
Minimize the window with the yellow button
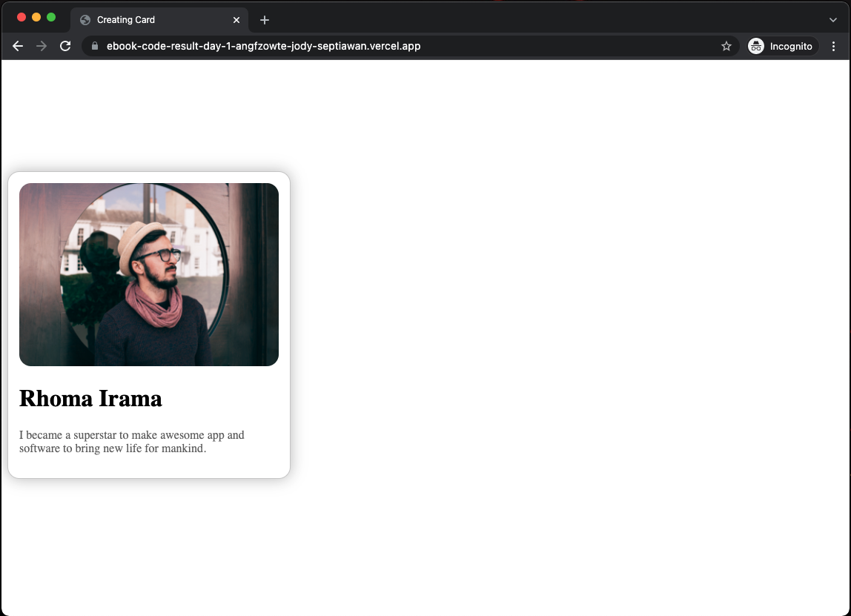point(36,17)
